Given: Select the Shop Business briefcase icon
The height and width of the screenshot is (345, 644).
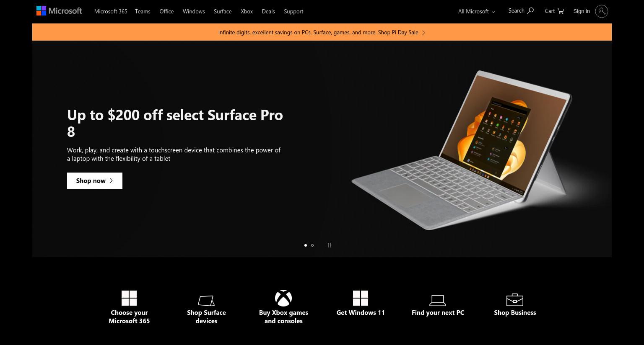Looking at the screenshot, I should [x=515, y=300].
